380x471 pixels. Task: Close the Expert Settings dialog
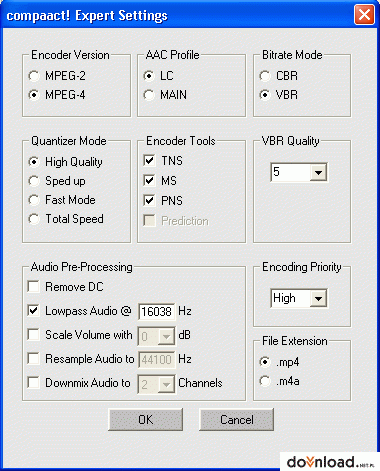pyautogui.click(x=364, y=15)
